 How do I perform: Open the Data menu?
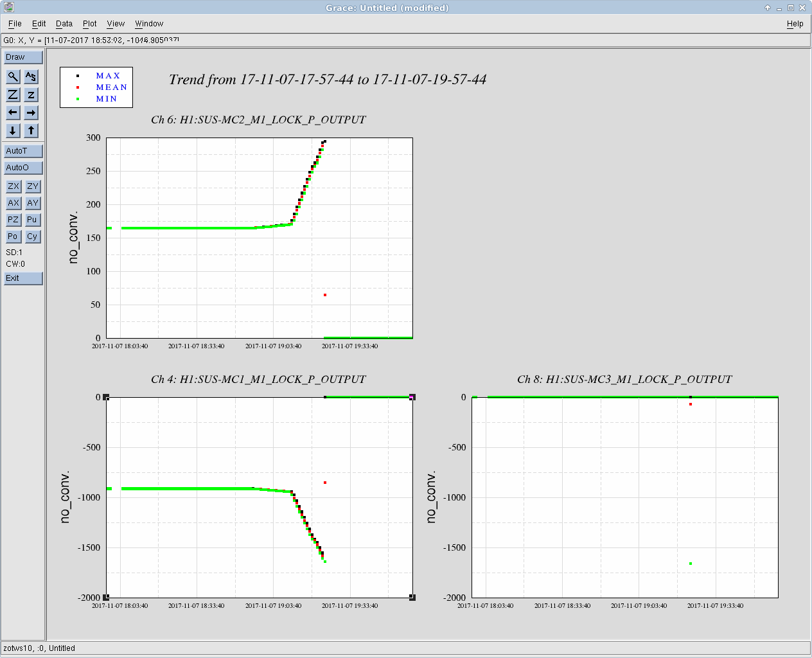pos(64,24)
